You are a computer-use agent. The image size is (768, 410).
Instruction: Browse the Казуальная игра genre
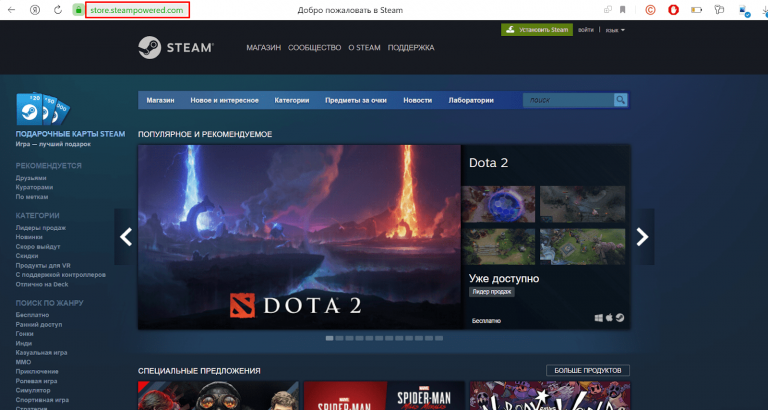[x=42, y=353]
